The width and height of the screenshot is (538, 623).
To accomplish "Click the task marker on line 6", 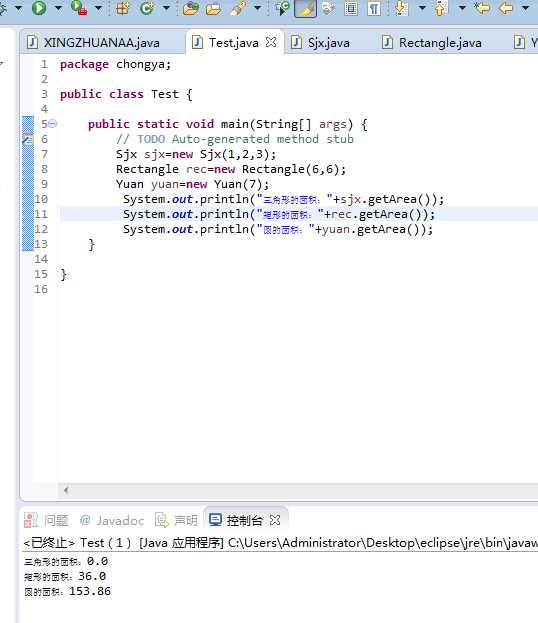I will (x=27, y=139).
